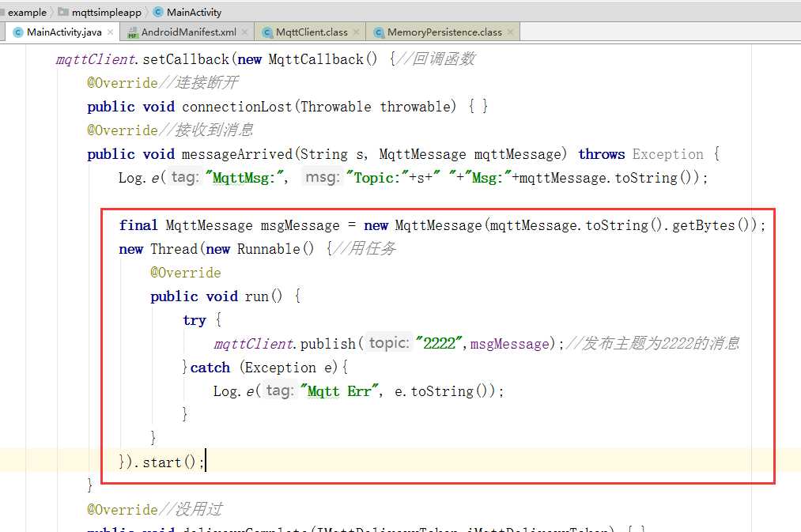Click the MemoryPersistence.class file icon
801x532 pixels.
coord(379,32)
